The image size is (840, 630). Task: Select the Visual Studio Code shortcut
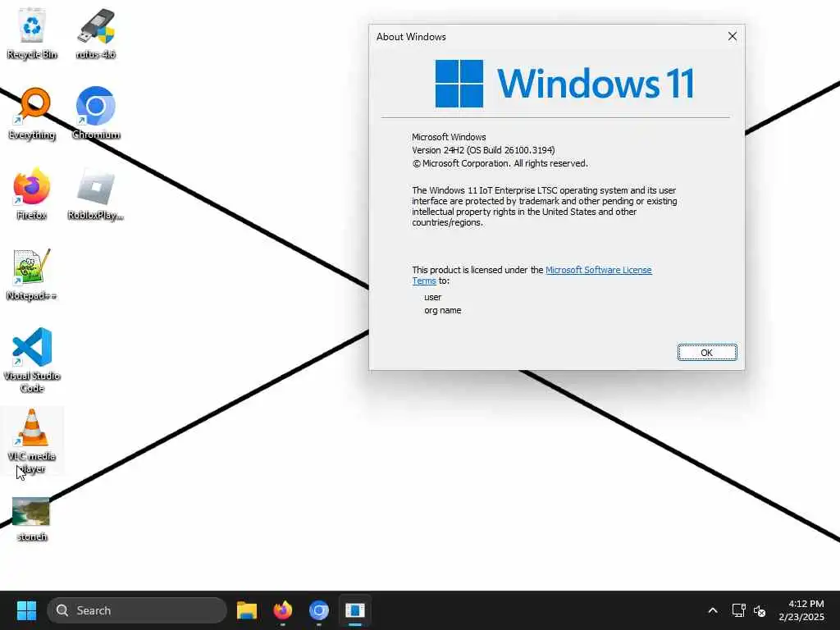32,360
